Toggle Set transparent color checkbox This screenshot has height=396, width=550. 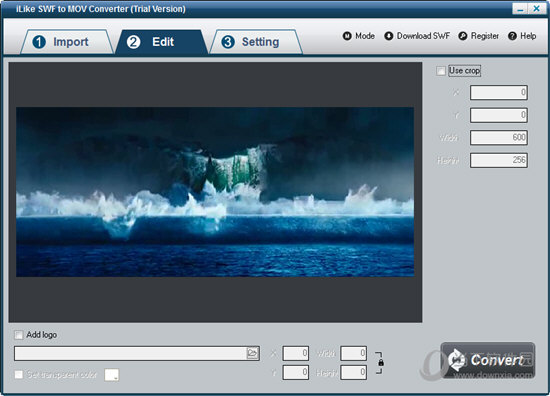tap(19, 375)
